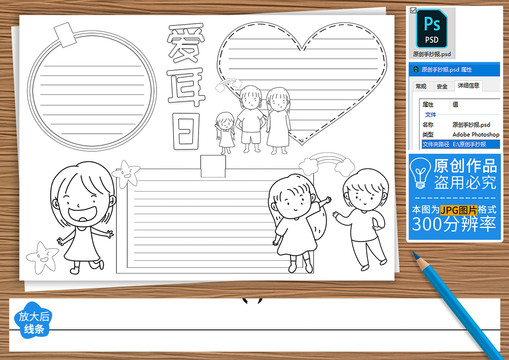Select the 详细信息 tab
Viewport: 509px width, 360px height.
[x=469, y=86]
